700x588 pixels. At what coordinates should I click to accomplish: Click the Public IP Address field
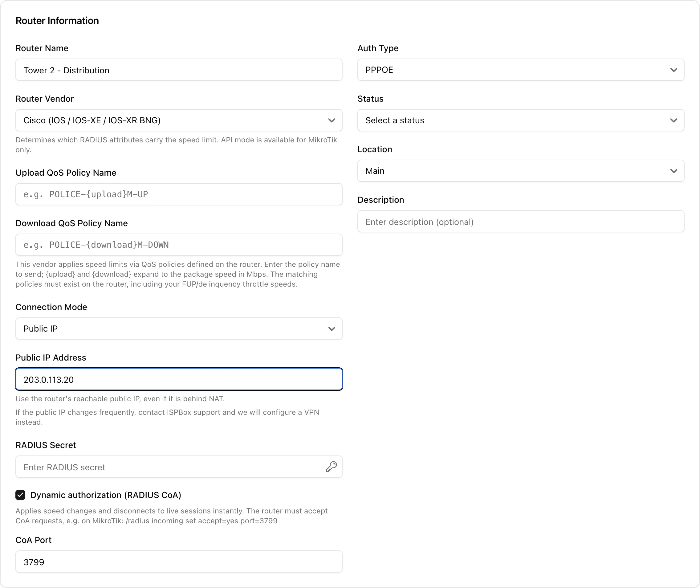[179, 379]
